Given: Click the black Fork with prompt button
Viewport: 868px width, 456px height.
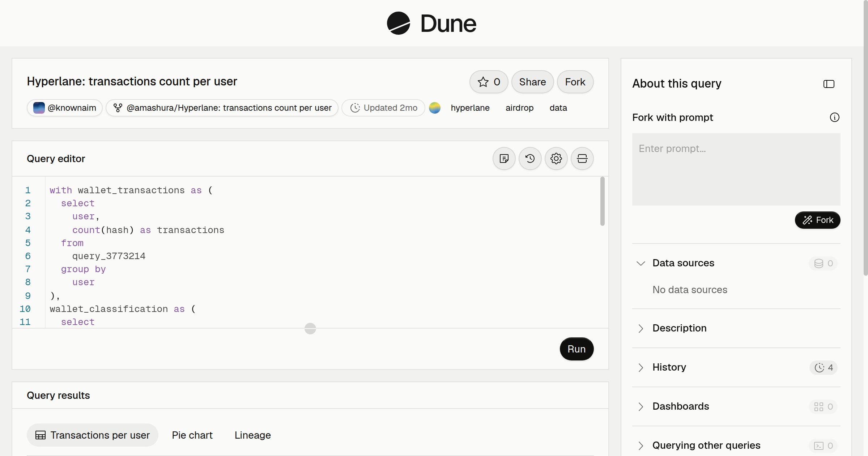Looking at the screenshot, I should (817, 220).
